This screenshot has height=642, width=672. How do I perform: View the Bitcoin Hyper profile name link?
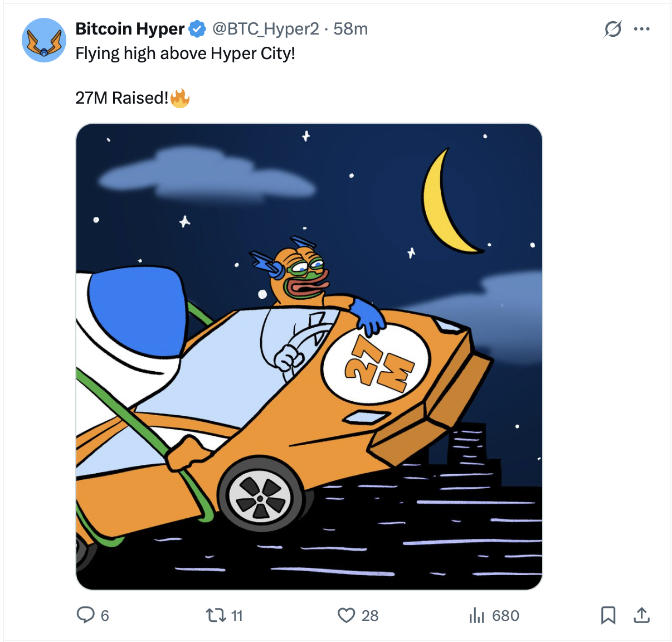pos(130,28)
